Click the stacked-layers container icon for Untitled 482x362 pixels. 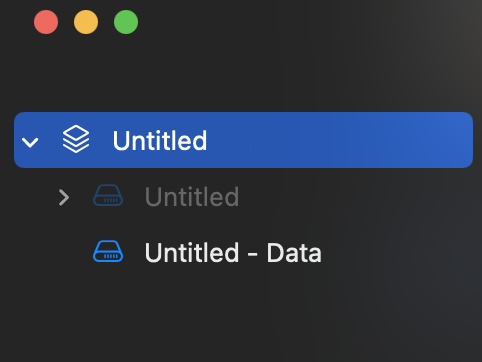click(76, 139)
